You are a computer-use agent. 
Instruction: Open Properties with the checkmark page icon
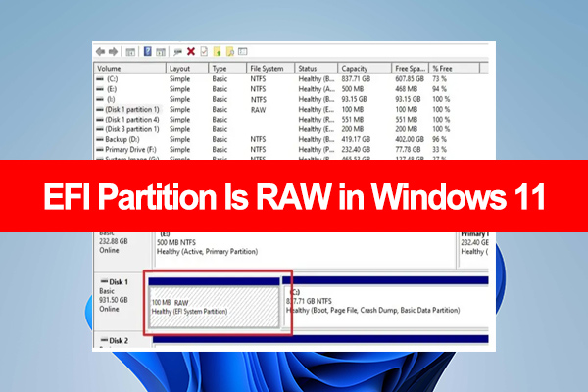click(204, 51)
